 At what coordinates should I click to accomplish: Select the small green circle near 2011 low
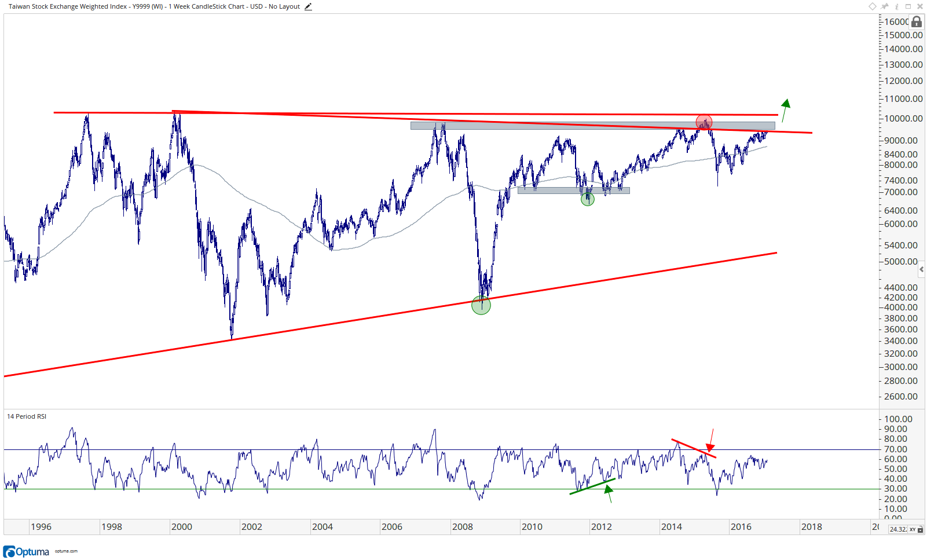588,199
